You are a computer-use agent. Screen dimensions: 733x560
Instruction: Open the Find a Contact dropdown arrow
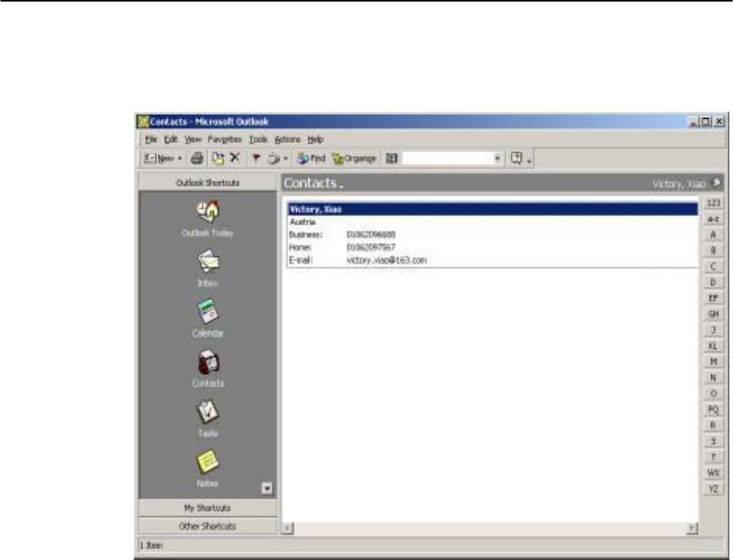click(x=497, y=159)
